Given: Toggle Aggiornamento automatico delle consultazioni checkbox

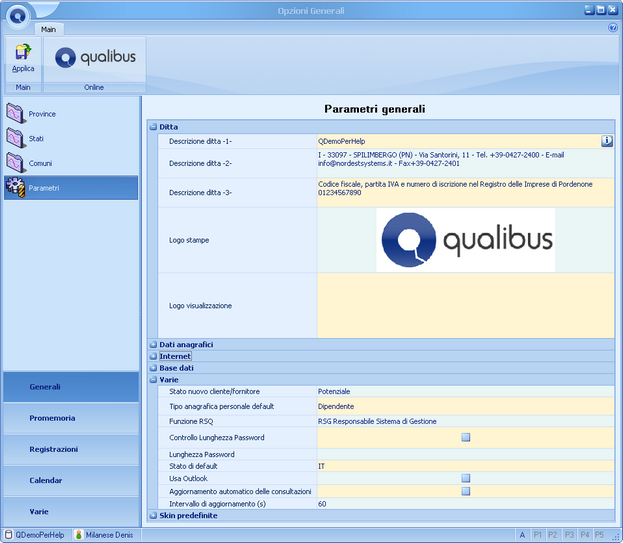Looking at the screenshot, I should point(466,491).
